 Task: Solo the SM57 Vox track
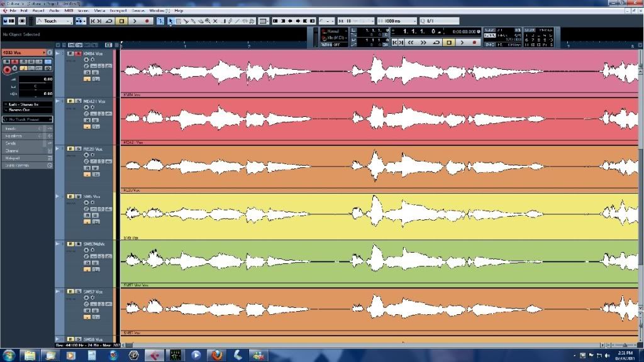(78, 292)
